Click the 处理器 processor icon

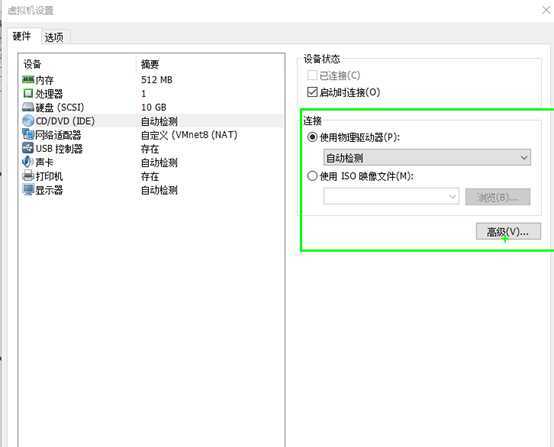point(28,93)
